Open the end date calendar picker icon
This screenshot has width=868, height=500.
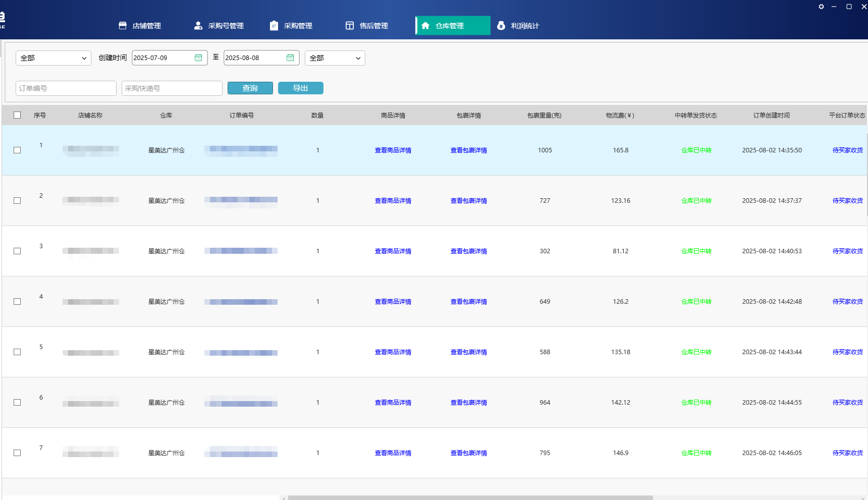(x=290, y=58)
